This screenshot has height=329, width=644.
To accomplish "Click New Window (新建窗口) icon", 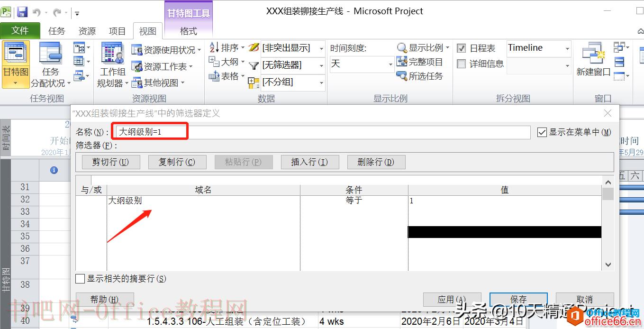I will click(593, 54).
